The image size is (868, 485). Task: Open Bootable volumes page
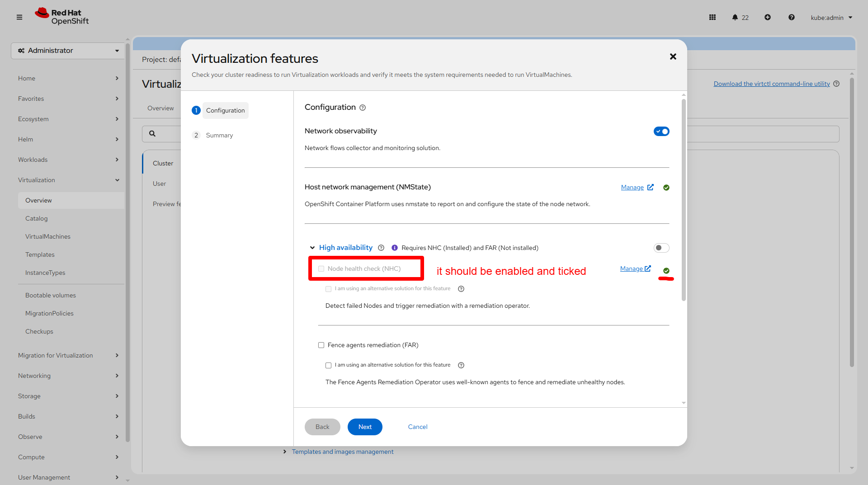(x=51, y=295)
